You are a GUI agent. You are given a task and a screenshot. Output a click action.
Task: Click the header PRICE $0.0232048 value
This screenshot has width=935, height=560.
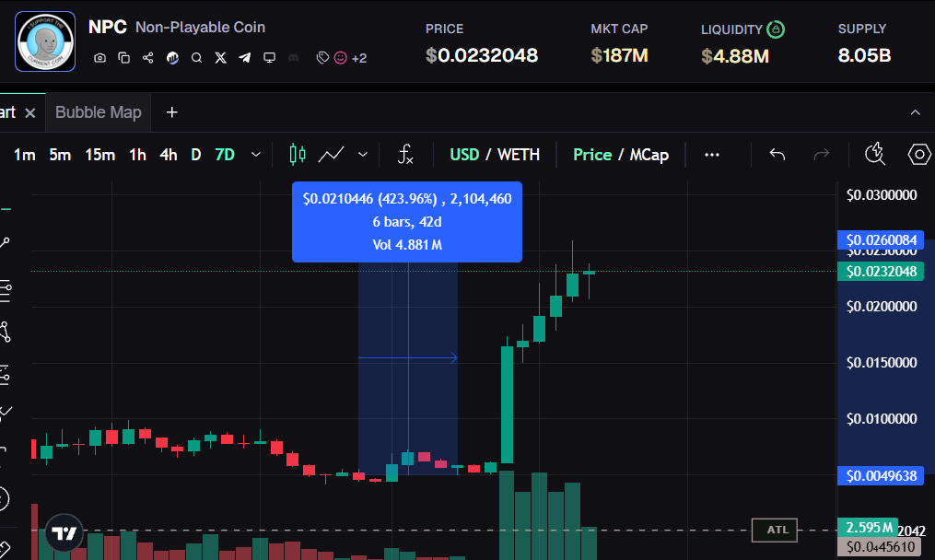coord(482,55)
